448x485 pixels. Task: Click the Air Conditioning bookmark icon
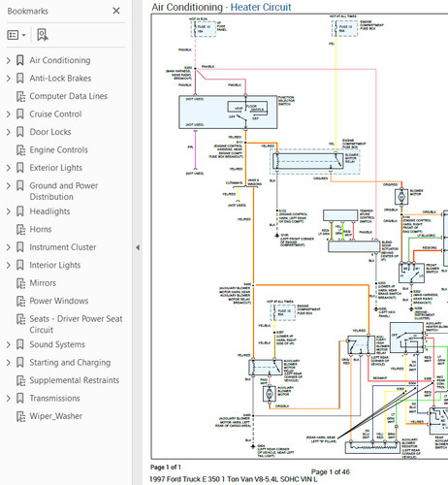[20, 60]
